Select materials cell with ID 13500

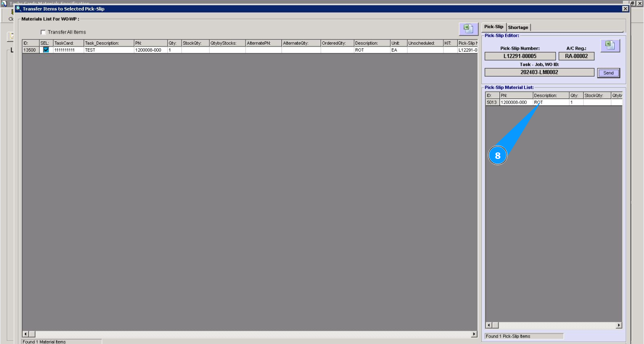(x=31, y=50)
